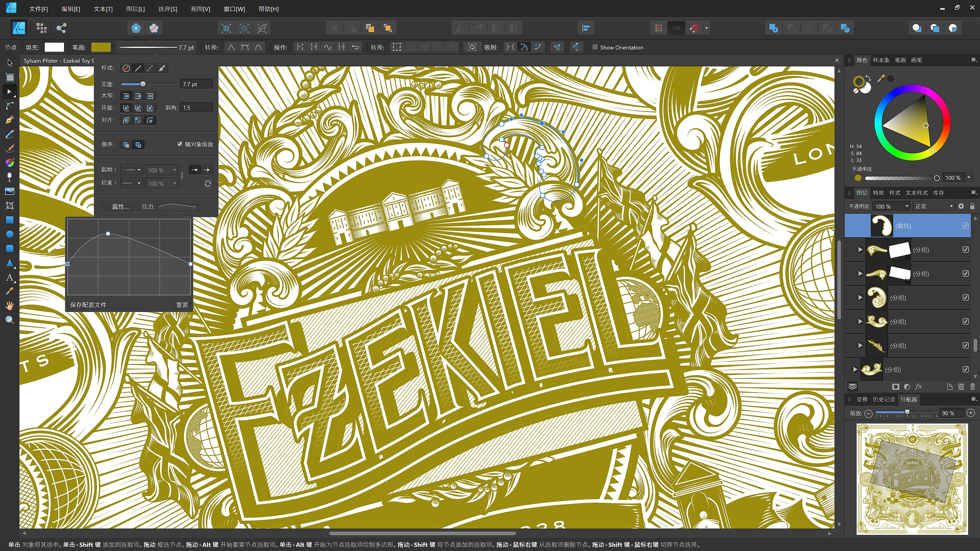Click the navigator preview thumbnail
The height and width of the screenshot is (551, 980).
pyautogui.click(x=912, y=479)
